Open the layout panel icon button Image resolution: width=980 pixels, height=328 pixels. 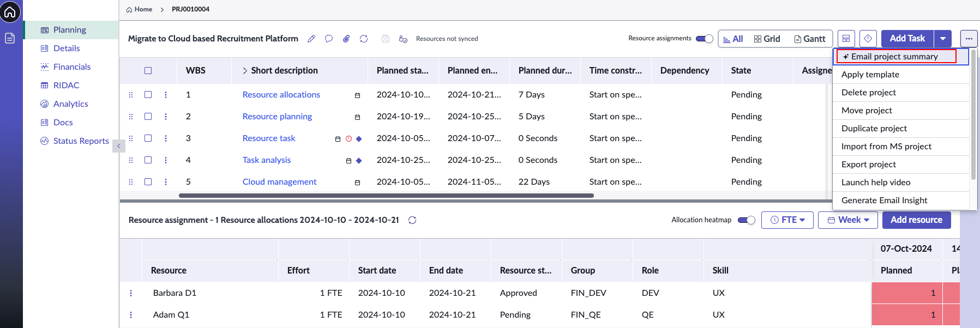846,39
